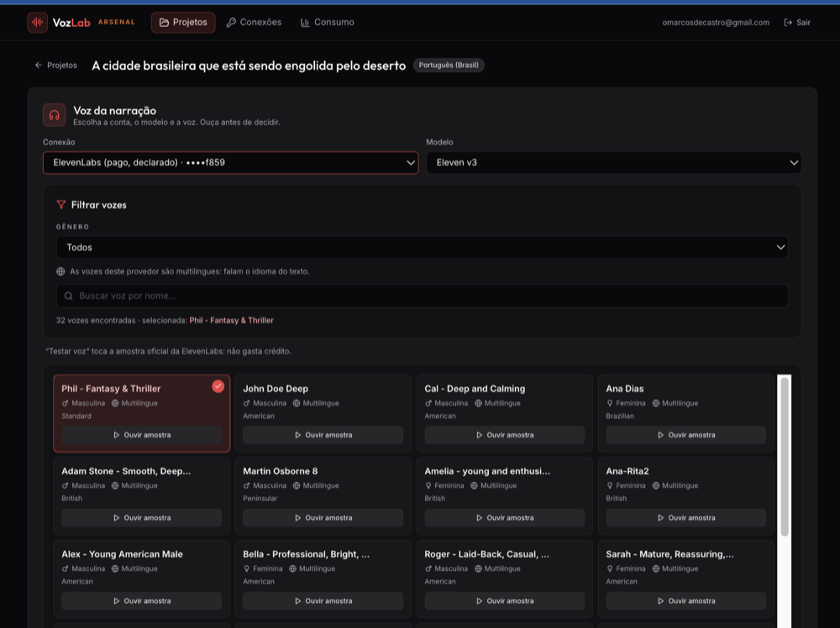Switch to the Conexões tab
The image size is (840, 628).
(x=254, y=23)
